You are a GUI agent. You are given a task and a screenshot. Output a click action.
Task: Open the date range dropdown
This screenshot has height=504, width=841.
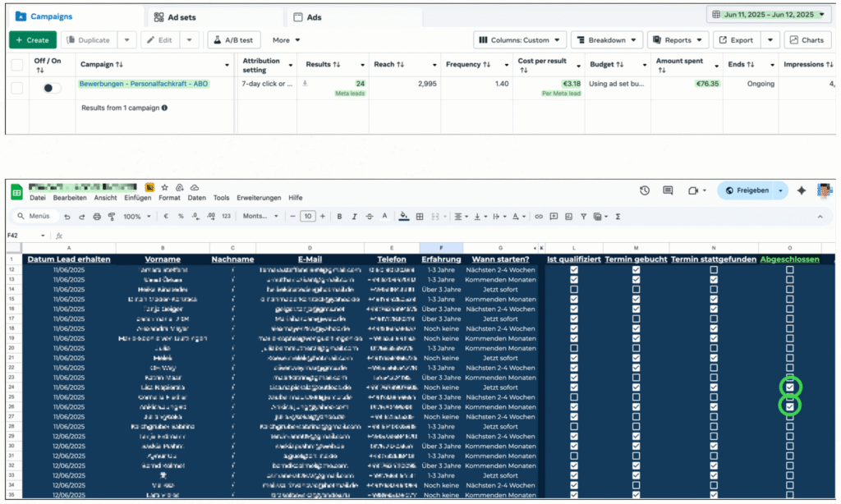coord(769,14)
